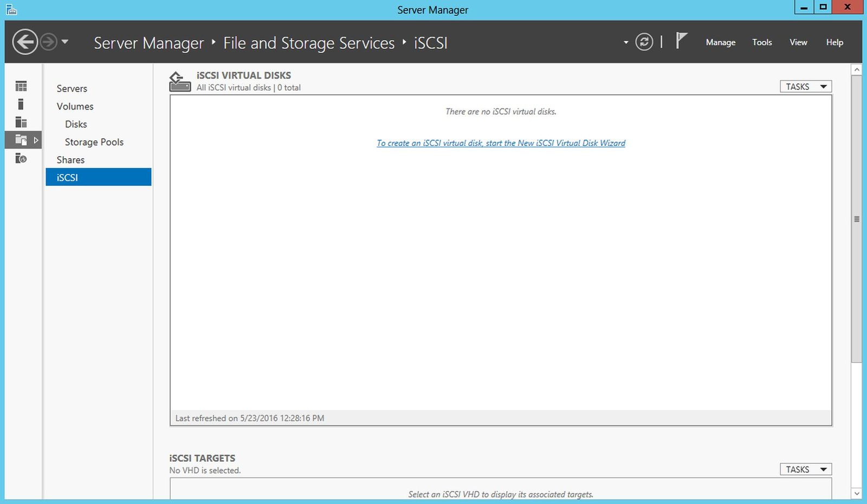Select the IIS role sidebar icon
This screenshot has height=504, width=867.
point(21,158)
